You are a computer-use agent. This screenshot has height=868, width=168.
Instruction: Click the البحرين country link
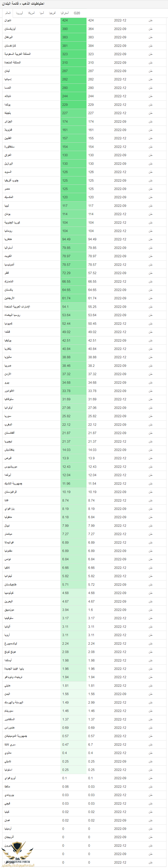coord(9,601)
